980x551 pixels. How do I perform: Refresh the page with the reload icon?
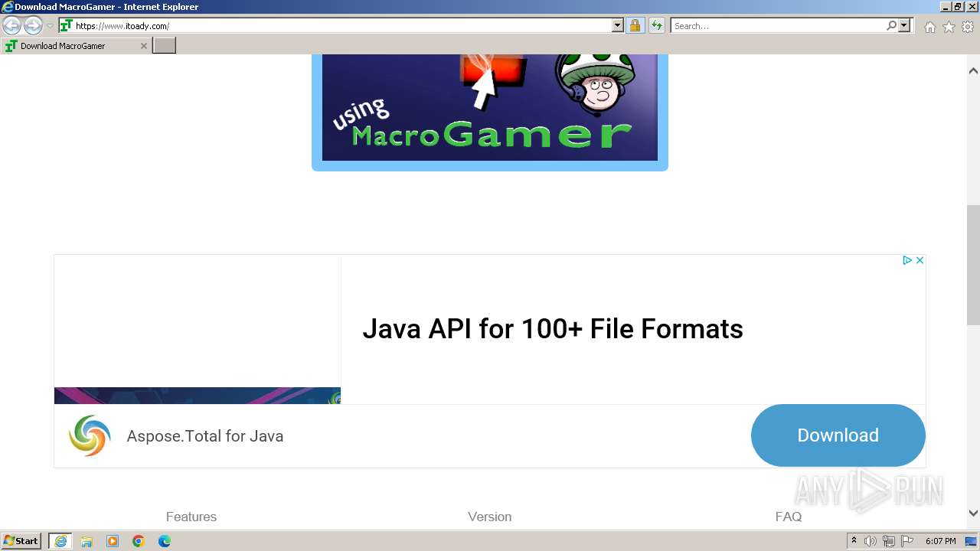[x=657, y=26]
